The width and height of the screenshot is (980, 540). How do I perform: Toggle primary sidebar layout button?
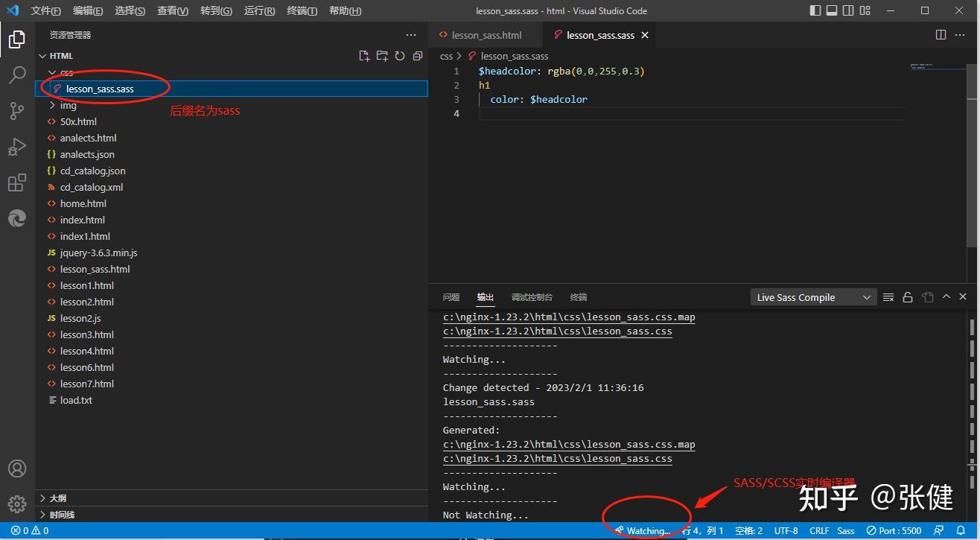816,10
